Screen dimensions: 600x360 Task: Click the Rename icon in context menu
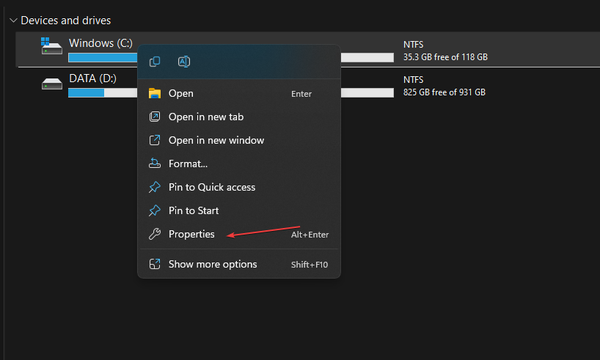[x=184, y=62]
